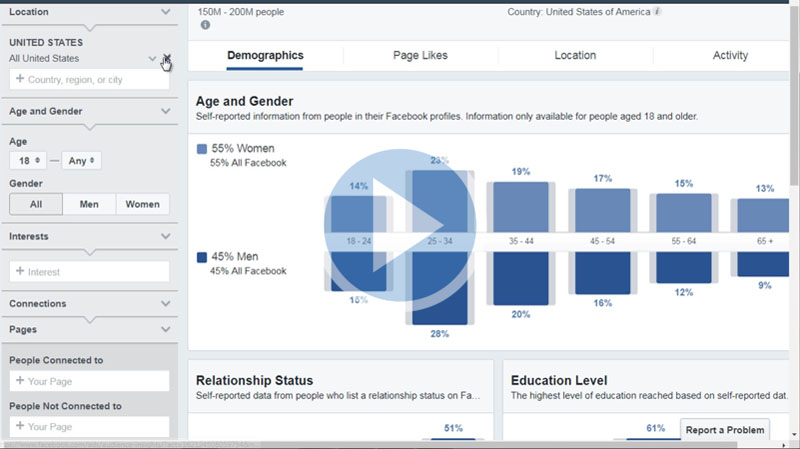Screen dimensions: 800x449
Task: Select All gender option
Action: tap(36, 204)
